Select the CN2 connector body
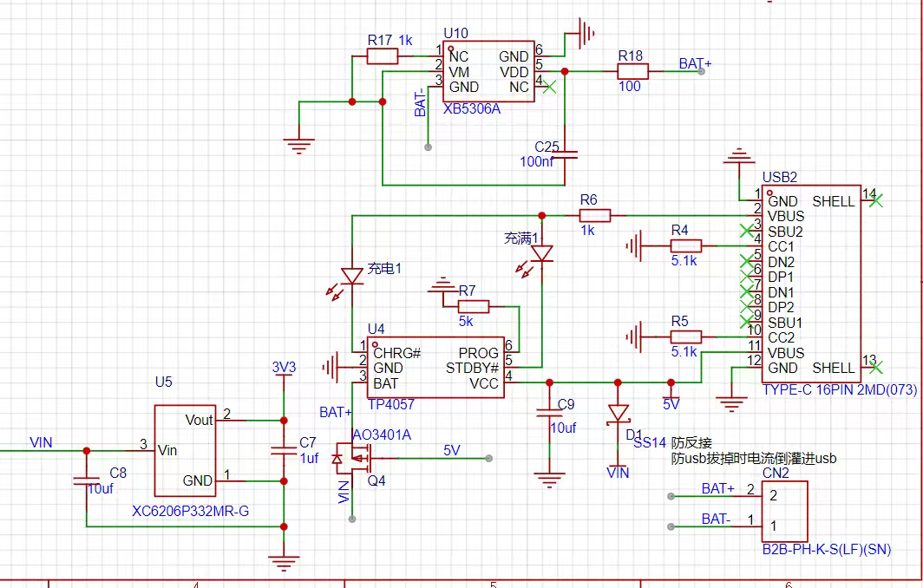Image resolution: width=923 pixels, height=588 pixels. [x=785, y=512]
